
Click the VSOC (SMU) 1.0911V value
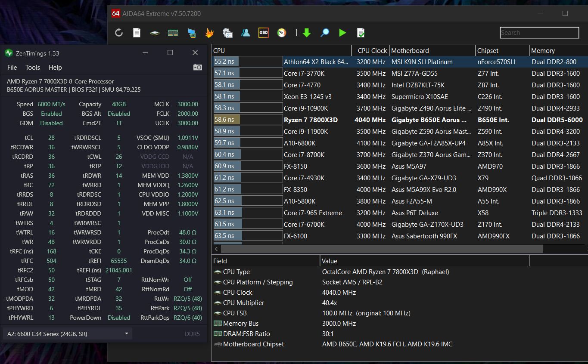188,138
